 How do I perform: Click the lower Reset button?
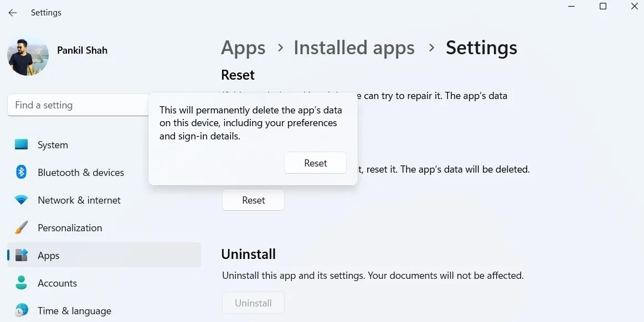pyautogui.click(x=253, y=200)
